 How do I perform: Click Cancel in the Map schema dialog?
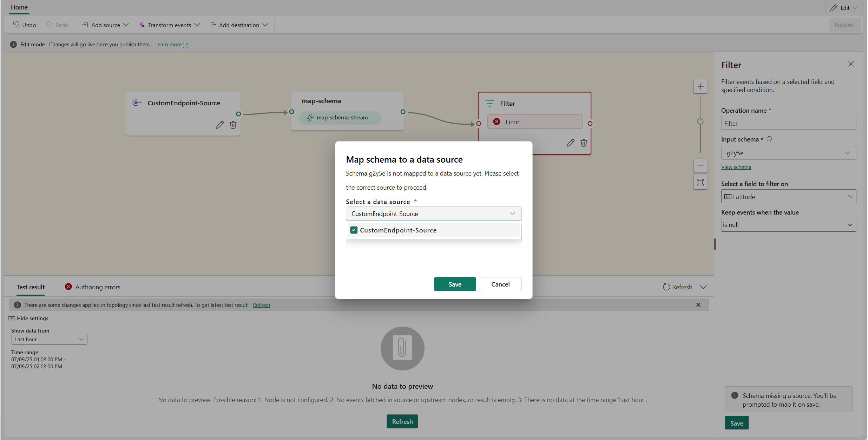click(x=501, y=284)
